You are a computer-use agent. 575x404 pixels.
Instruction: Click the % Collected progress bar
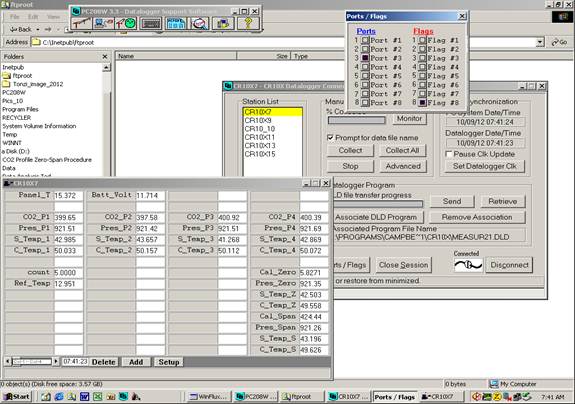click(356, 120)
